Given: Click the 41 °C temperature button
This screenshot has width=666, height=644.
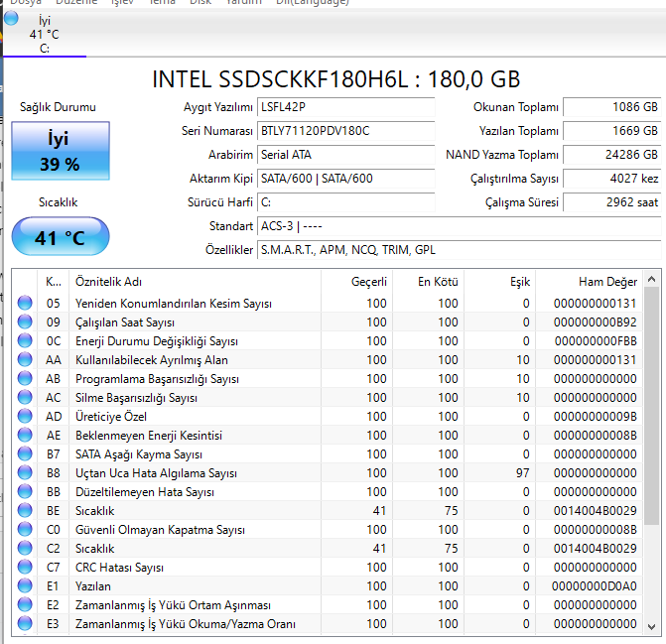Looking at the screenshot, I should point(60,237).
